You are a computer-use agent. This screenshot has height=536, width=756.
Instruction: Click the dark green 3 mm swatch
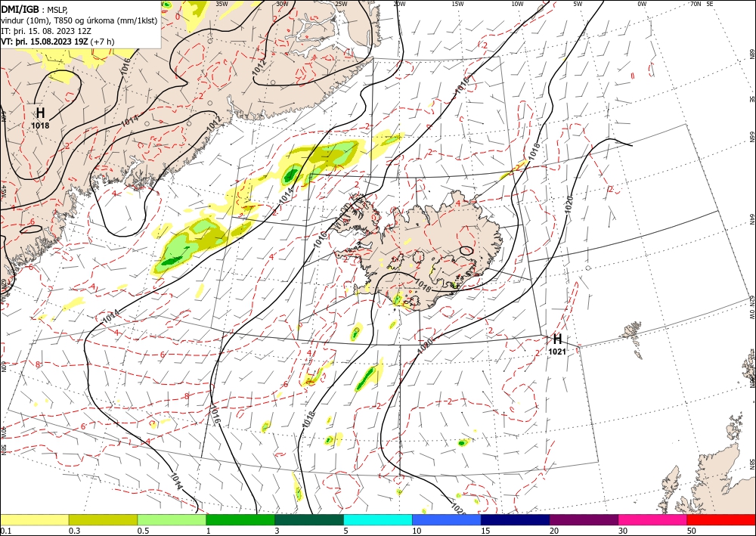309,519
